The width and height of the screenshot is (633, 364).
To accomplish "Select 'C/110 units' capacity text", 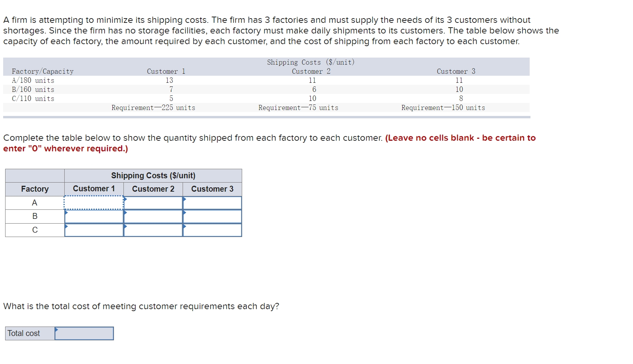I will pos(33,99).
